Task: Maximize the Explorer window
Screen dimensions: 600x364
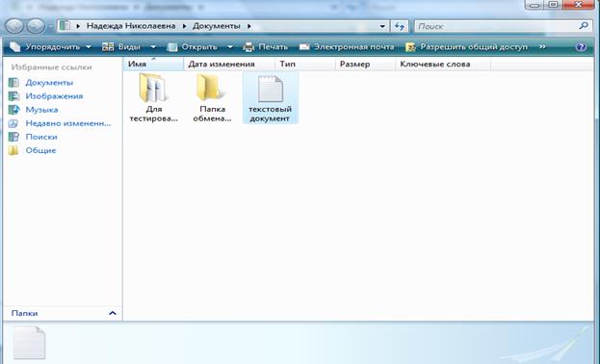Action: pos(554,5)
